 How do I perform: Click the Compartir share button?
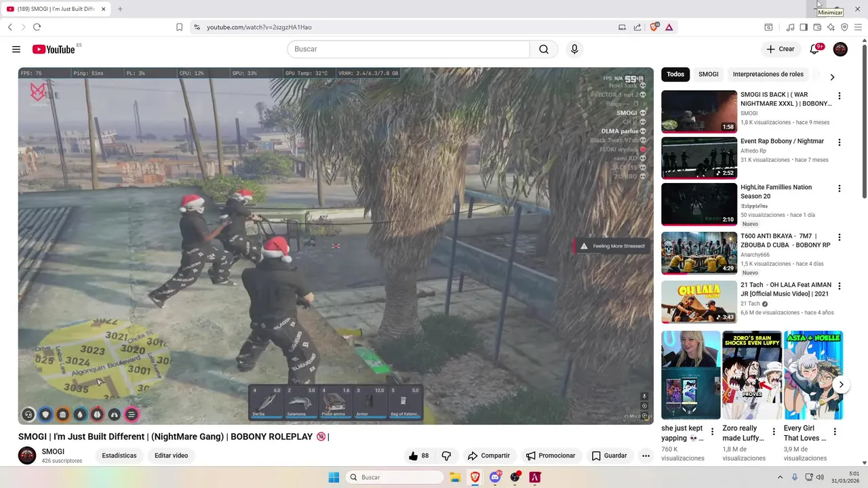(489, 455)
